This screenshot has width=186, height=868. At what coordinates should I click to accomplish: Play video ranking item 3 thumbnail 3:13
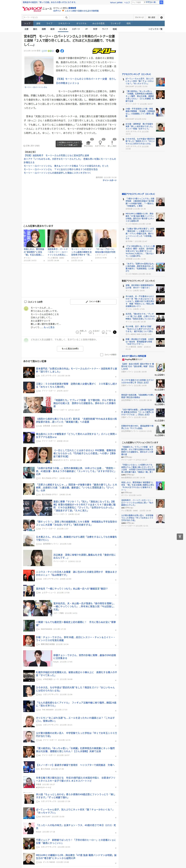click(160, 317)
